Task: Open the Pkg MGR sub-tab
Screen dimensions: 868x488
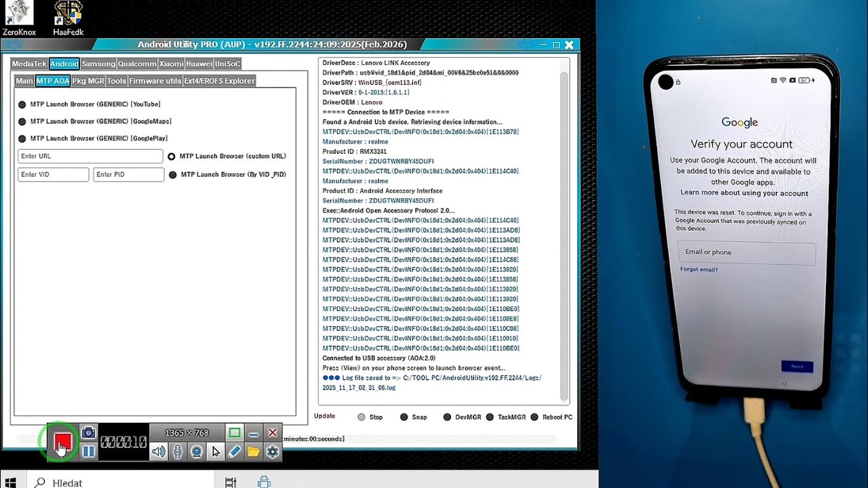Action: click(x=88, y=81)
